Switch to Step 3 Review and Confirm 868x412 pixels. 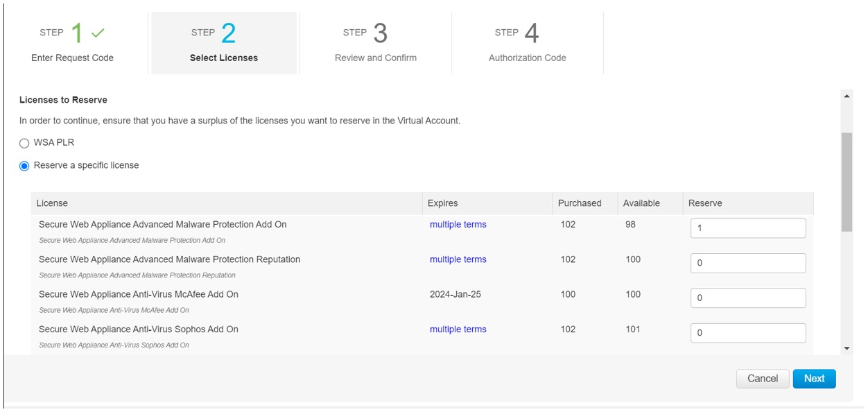pyautogui.click(x=375, y=42)
